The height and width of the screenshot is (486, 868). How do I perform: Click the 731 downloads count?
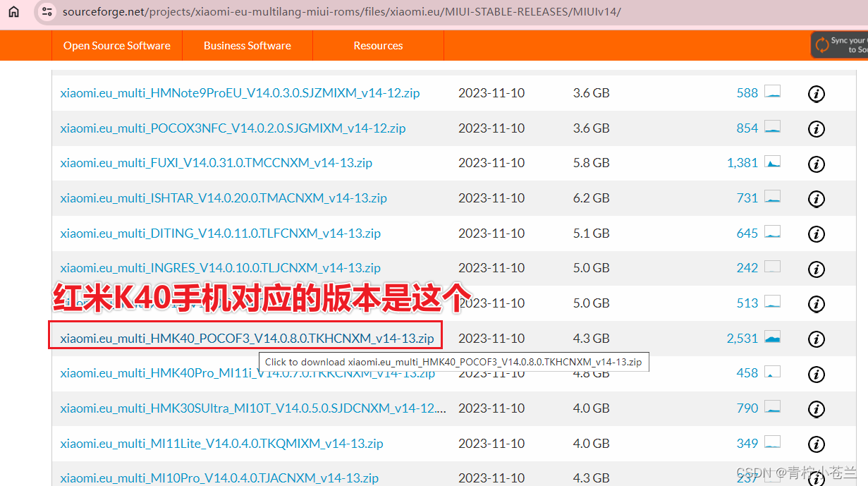tap(747, 198)
